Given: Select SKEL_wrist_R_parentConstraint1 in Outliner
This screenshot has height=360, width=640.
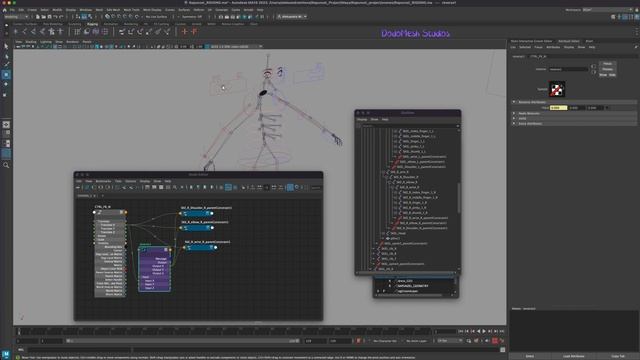Looking at the screenshot, I should coord(425,218).
